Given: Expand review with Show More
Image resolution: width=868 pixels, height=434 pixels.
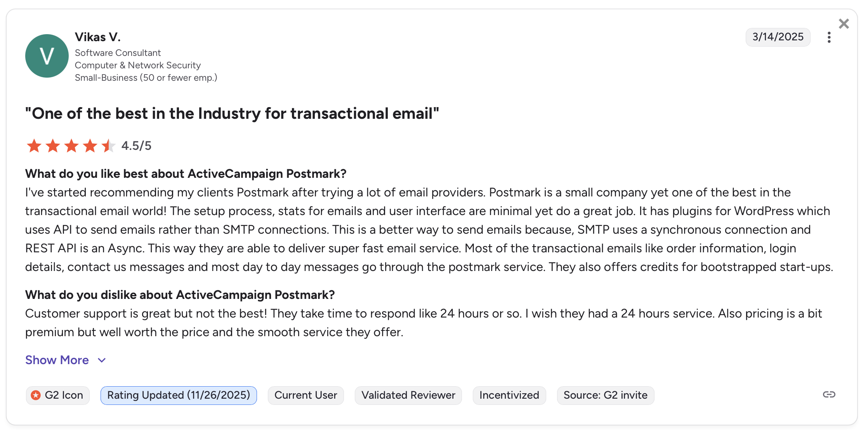Looking at the screenshot, I should 57,360.
